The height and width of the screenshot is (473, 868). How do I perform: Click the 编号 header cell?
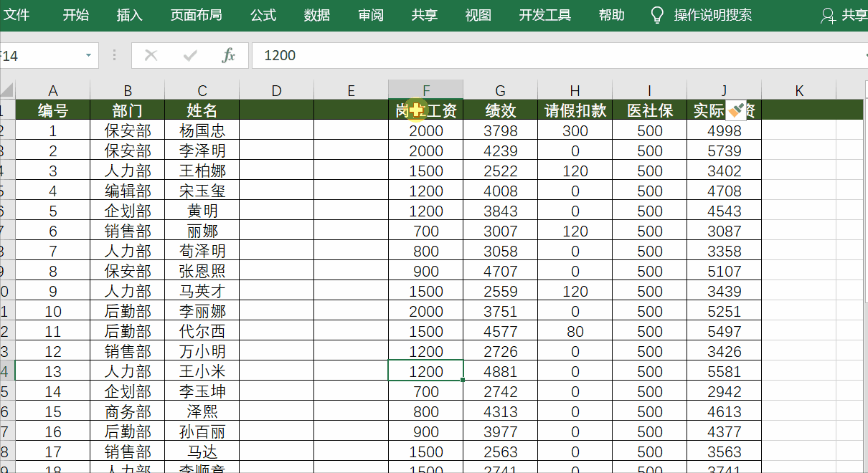pyautogui.click(x=53, y=110)
